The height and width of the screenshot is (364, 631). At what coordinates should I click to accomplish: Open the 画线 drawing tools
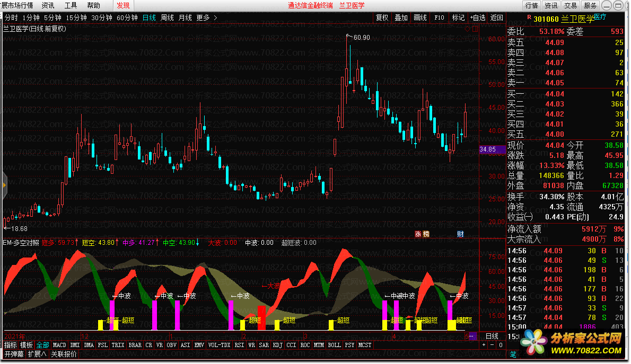pos(420,17)
